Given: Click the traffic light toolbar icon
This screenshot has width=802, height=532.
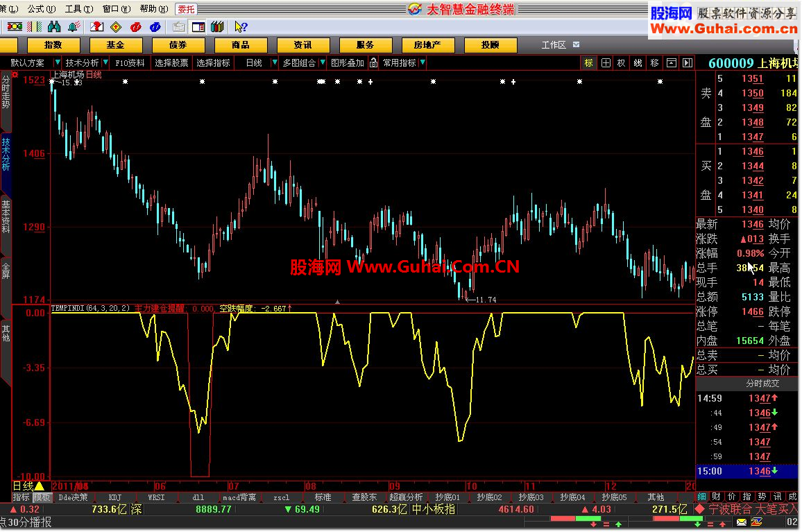Looking at the screenshot, I should tap(15, 26).
